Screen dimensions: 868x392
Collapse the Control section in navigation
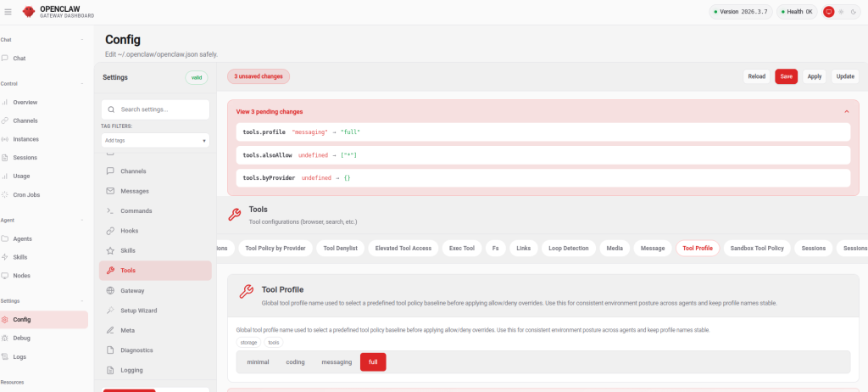point(82,84)
